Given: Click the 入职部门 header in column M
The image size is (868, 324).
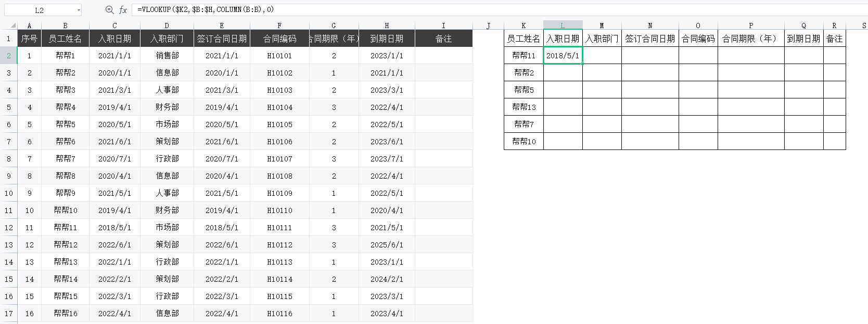Looking at the screenshot, I should tap(602, 39).
